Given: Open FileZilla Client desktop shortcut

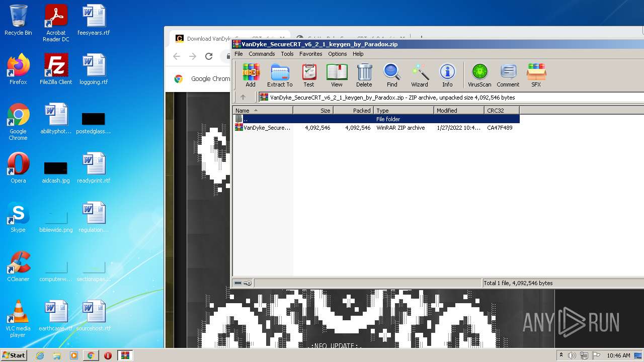Looking at the screenshot, I should point(56,69).
